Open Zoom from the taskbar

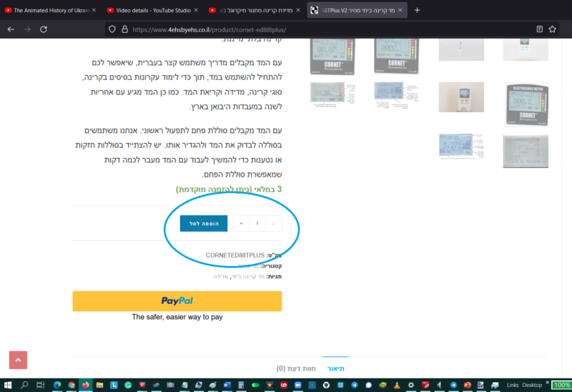(297, 385)
